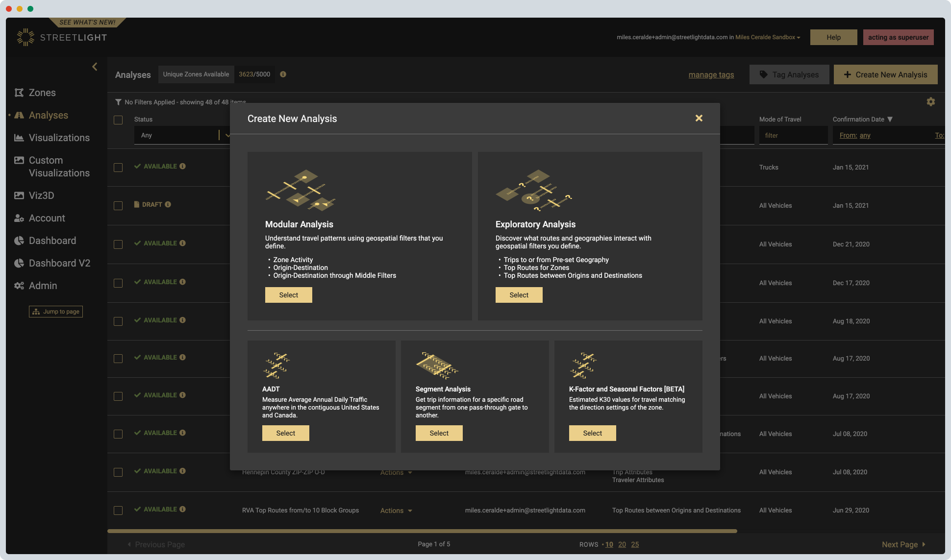Show 10 rows per page
The image size is (951, 560).
coord(609,544)
